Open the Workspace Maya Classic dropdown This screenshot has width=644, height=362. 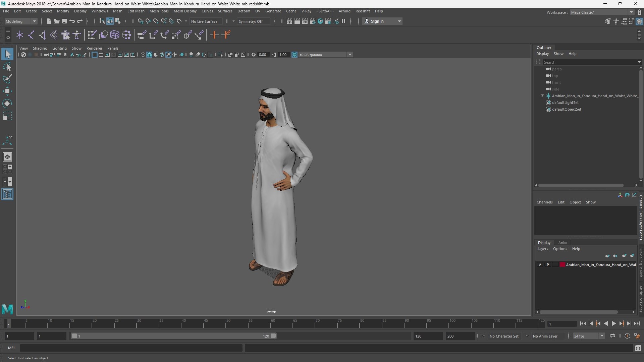pyautogui.click(x=602, y=12)
